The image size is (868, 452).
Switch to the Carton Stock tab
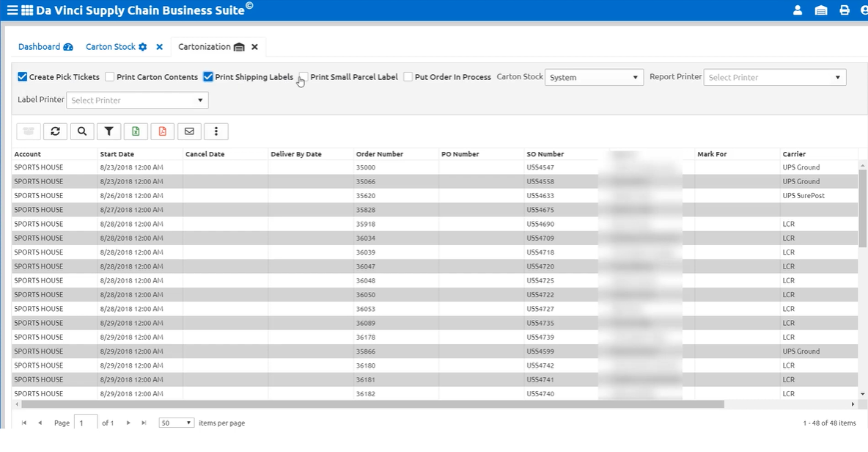point(111,47)
